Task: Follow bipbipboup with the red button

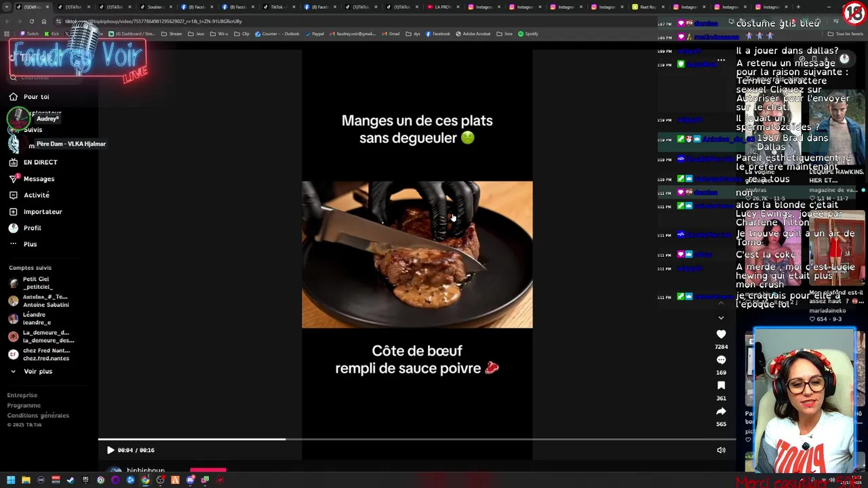Action: coord(208,469)
